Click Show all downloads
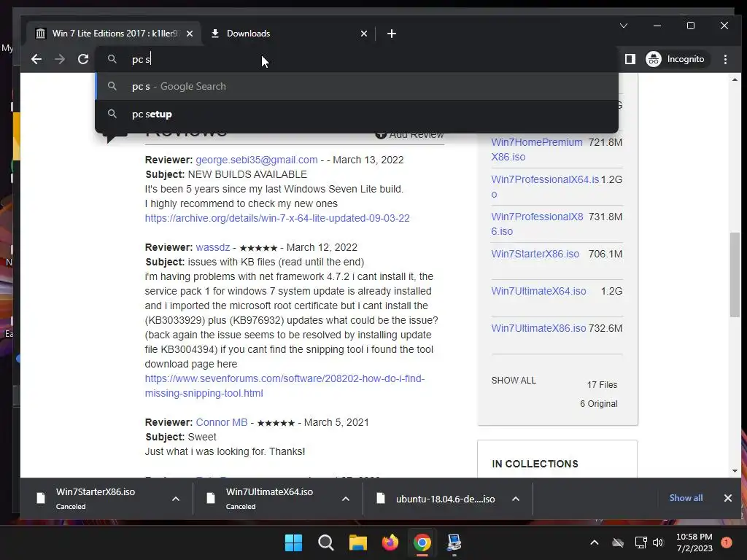The height and width of the screenshot is (560, 747). click(686, 497)
